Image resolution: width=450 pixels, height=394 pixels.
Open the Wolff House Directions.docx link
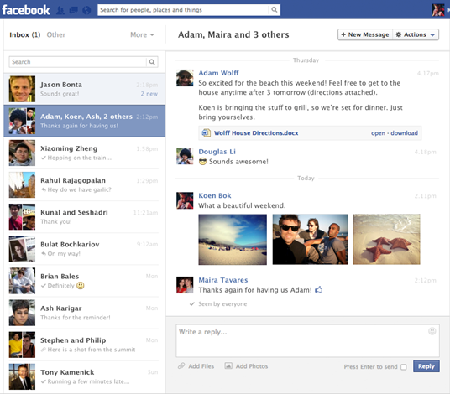coord(256,133)
